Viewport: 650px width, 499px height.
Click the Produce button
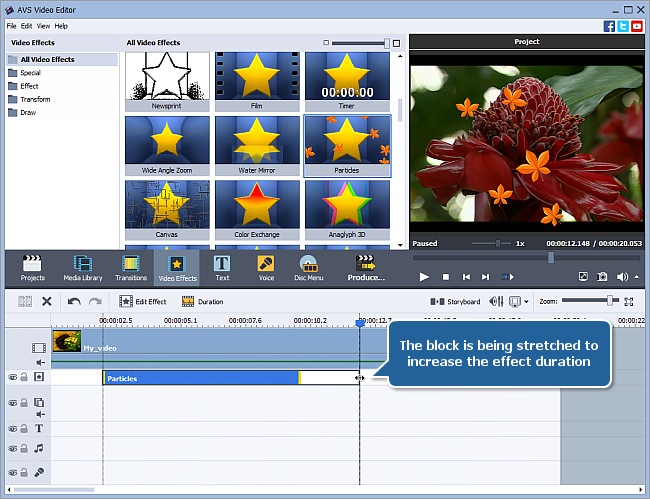[x=366, y=268]
